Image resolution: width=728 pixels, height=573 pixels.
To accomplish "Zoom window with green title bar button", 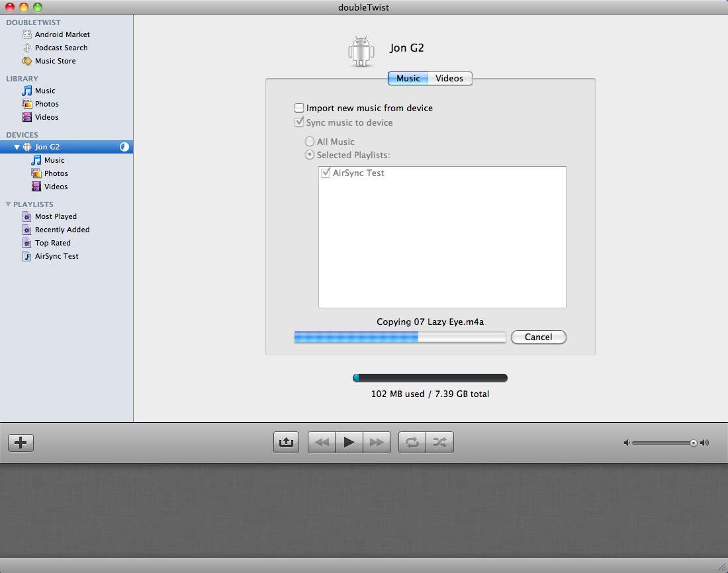I will coord(38,7).
